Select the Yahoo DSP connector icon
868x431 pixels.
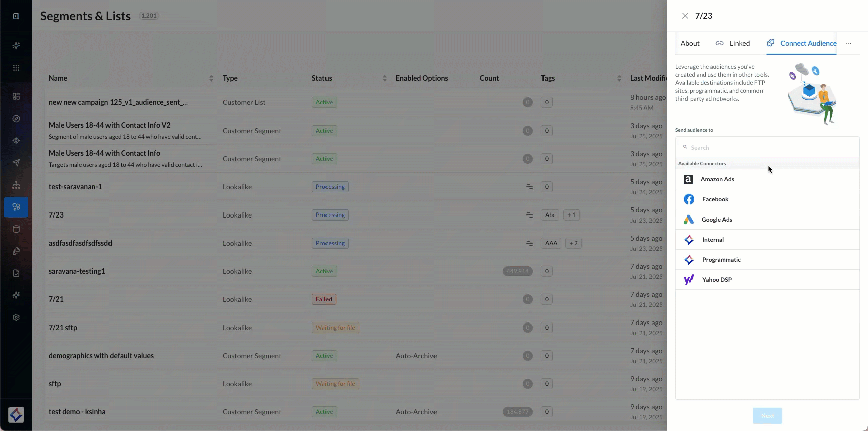(689, 280)
